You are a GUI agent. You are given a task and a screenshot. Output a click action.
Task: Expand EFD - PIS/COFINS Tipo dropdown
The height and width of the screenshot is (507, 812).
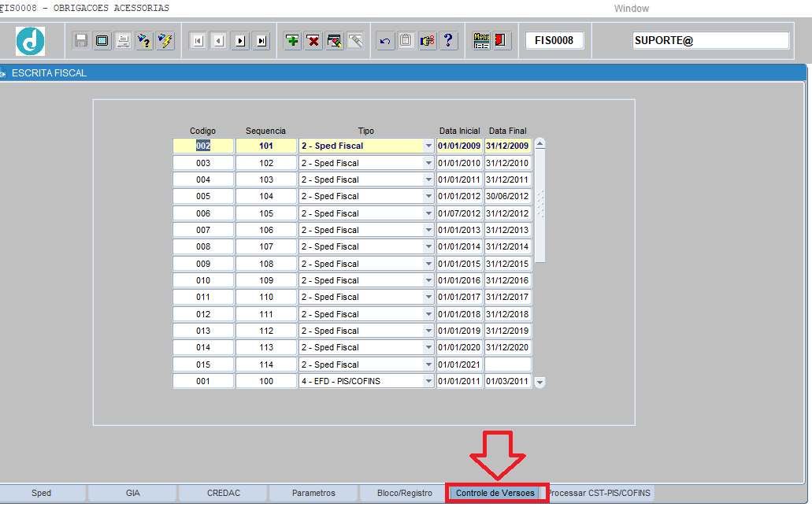428,381
